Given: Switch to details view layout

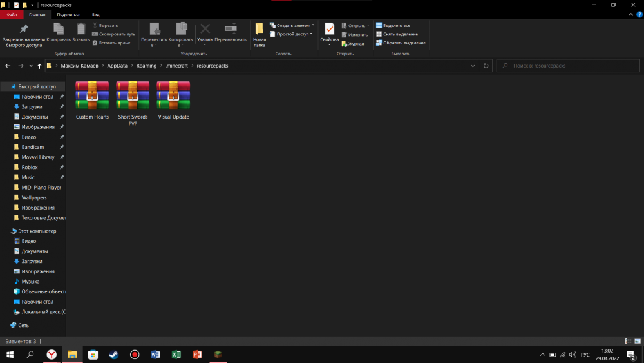Looking at the screenshot, I should 627,341.
